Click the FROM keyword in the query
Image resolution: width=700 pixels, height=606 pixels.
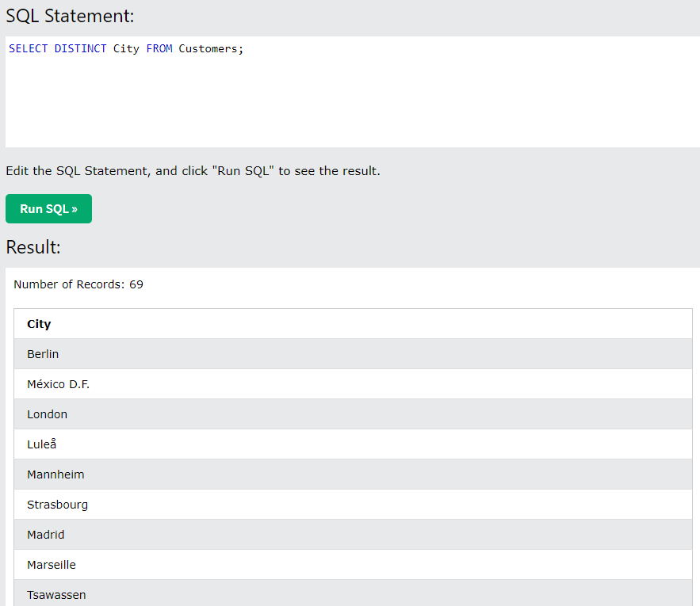click(x=159, y=48)
